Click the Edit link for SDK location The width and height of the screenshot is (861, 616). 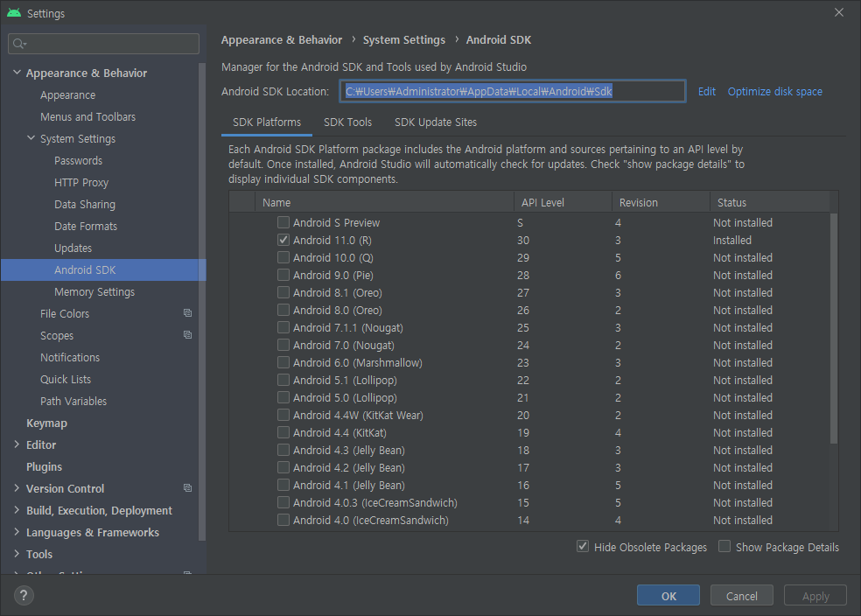[707, 92]
